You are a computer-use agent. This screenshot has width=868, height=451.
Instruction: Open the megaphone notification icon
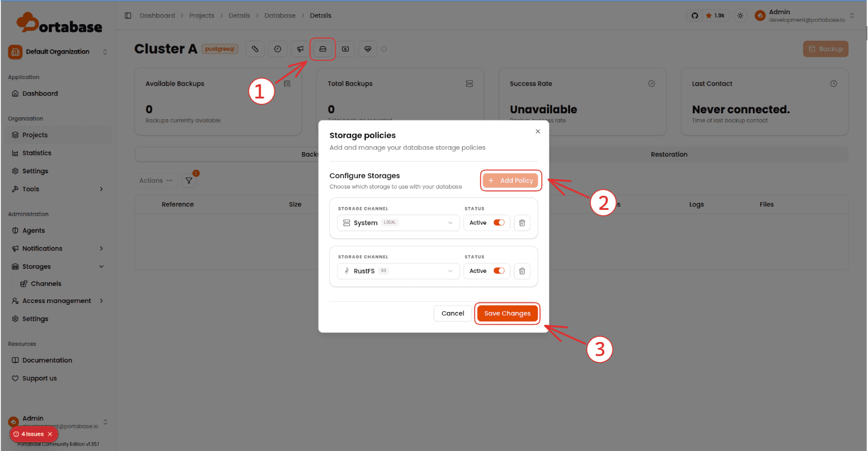[300, 49]
